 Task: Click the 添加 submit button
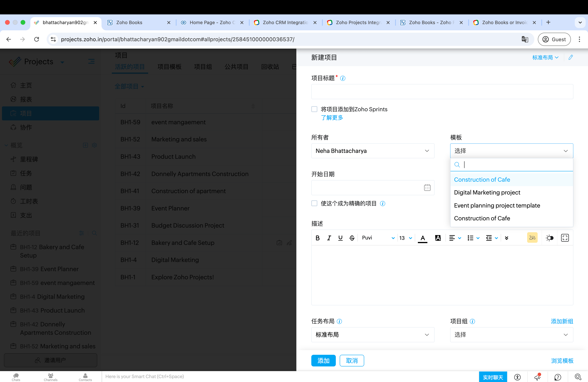(323, 361)
